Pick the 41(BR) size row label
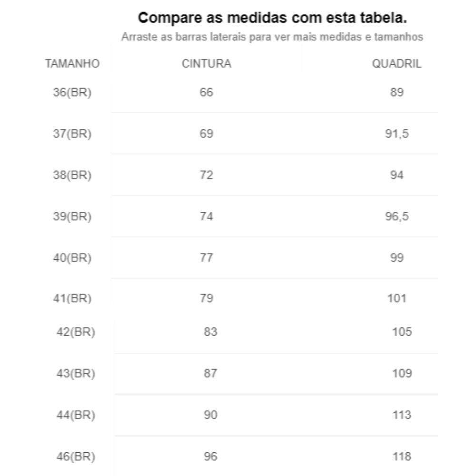Screen dimensions: 476x476 [x=72, y=298]
